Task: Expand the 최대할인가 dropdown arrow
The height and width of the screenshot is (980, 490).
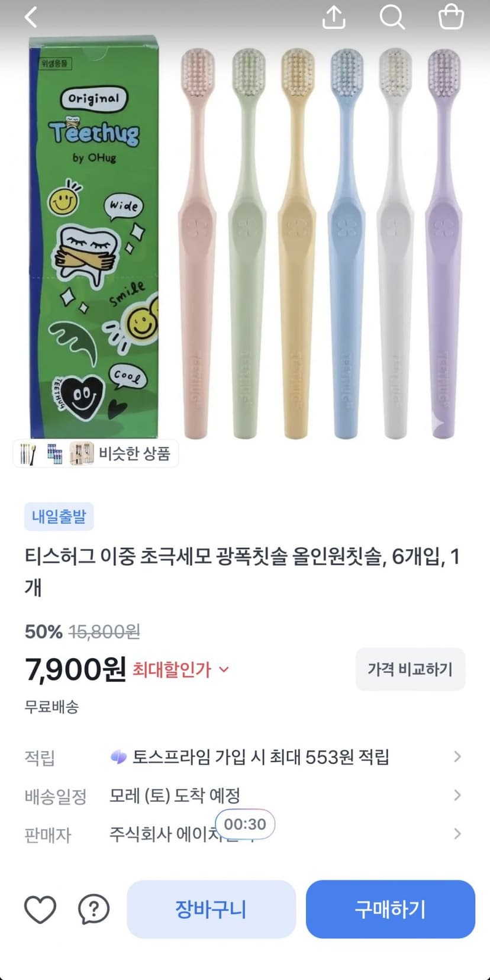Action: point(224,669)
